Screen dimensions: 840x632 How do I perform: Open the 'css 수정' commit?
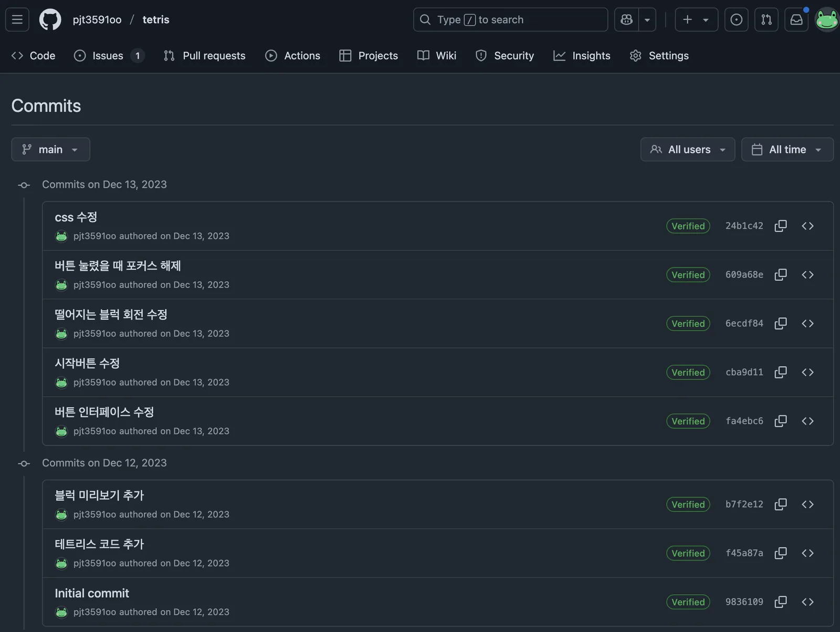(x=76, y=217)
